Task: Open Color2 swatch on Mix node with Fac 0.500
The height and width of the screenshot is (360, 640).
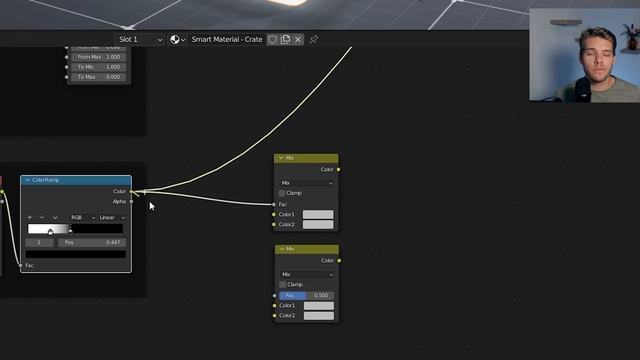Action: click(x=319, y=316)
